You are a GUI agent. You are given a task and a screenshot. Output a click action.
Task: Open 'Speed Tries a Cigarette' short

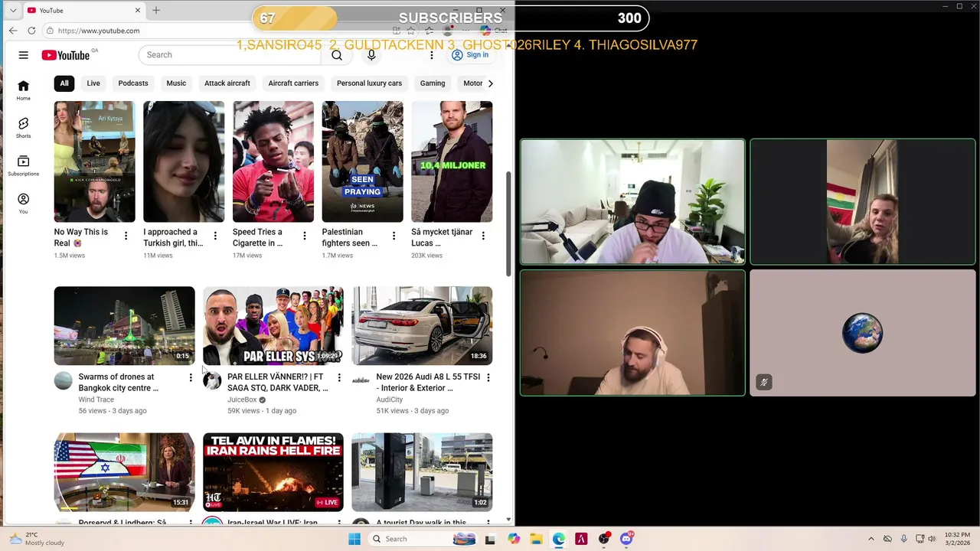273,161
